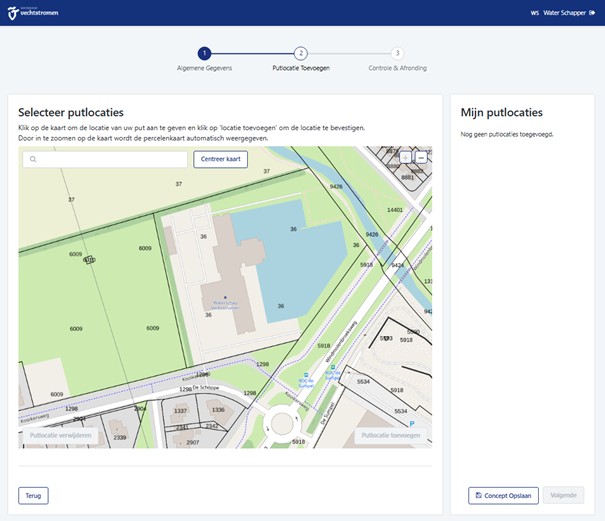
Task: Click the school marker on the building
Action: 225,298
